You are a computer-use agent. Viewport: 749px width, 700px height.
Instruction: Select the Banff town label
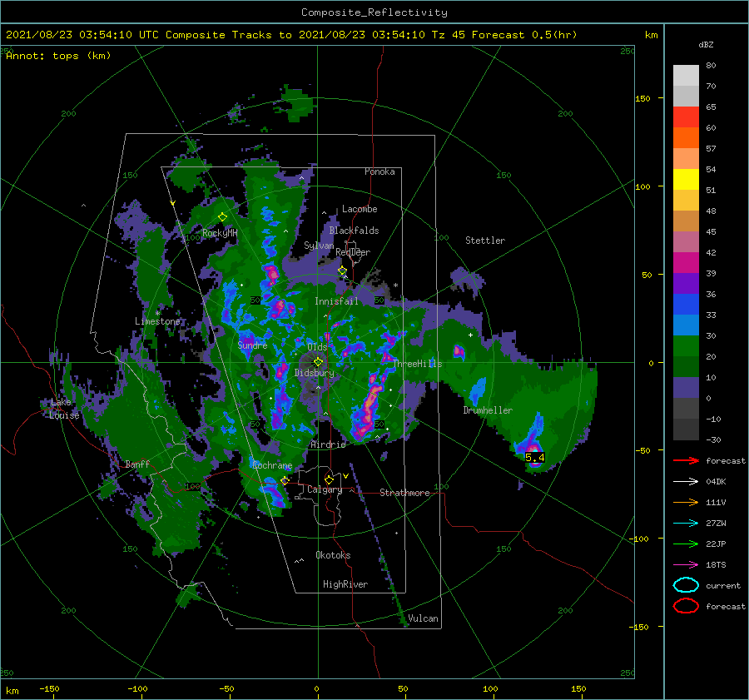click(137, 464)
